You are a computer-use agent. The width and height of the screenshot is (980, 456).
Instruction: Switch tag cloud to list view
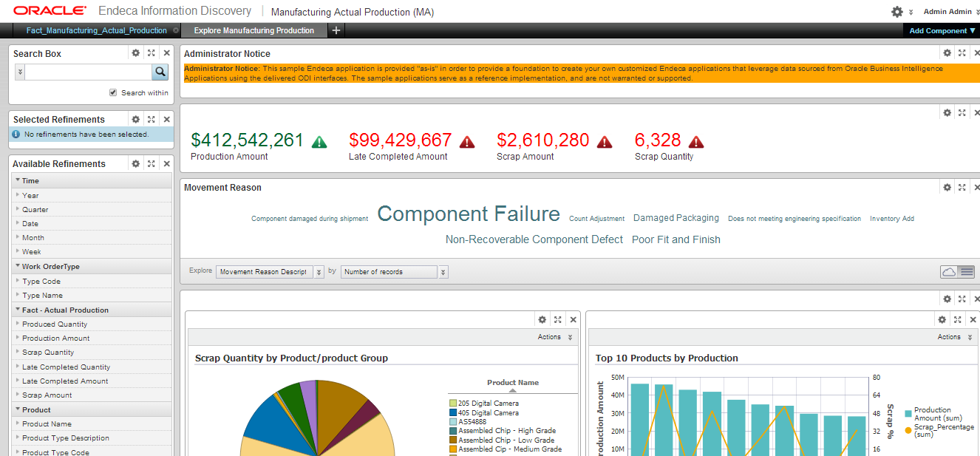[967, 272]
